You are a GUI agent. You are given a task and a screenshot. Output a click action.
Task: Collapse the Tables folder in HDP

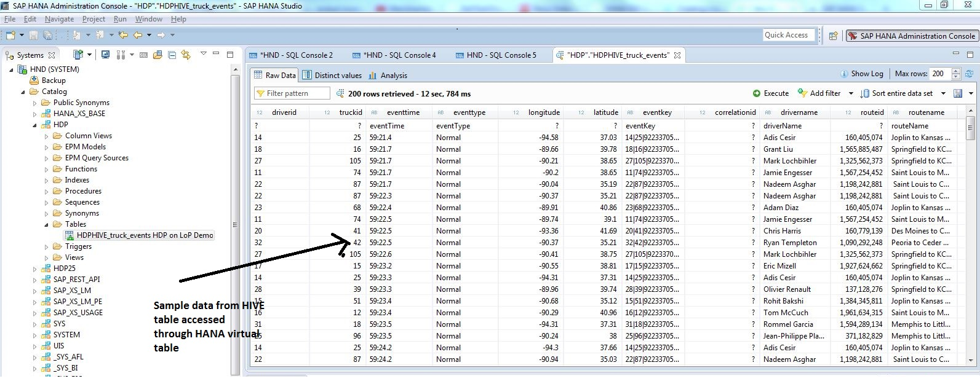coord(47,224)
